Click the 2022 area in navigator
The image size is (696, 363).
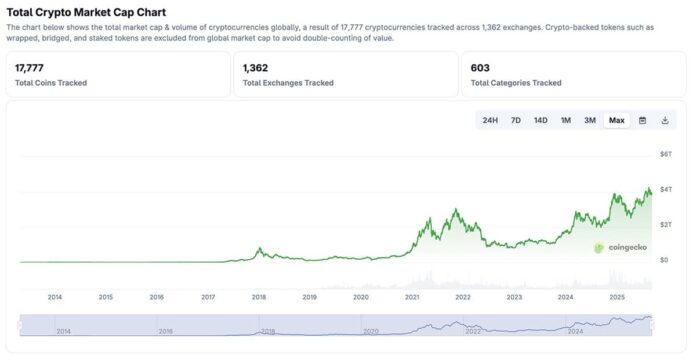point(473,331)
